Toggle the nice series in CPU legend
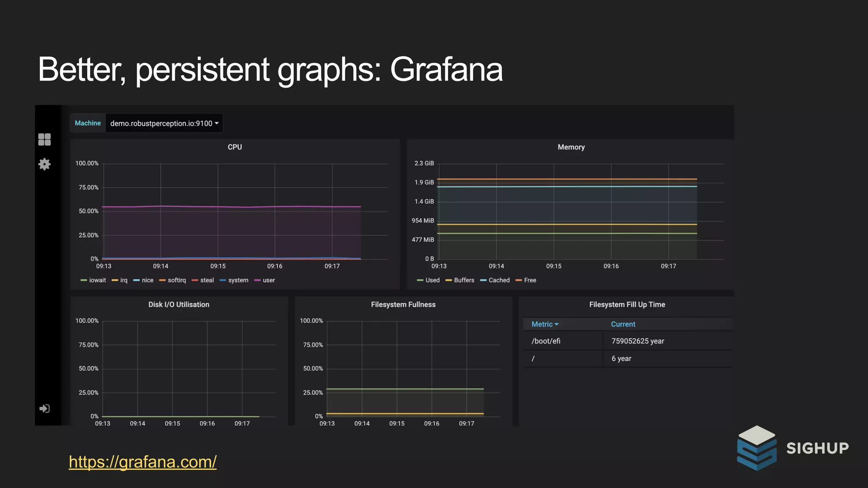Screen dimensions: 868x488 point(147,280)
